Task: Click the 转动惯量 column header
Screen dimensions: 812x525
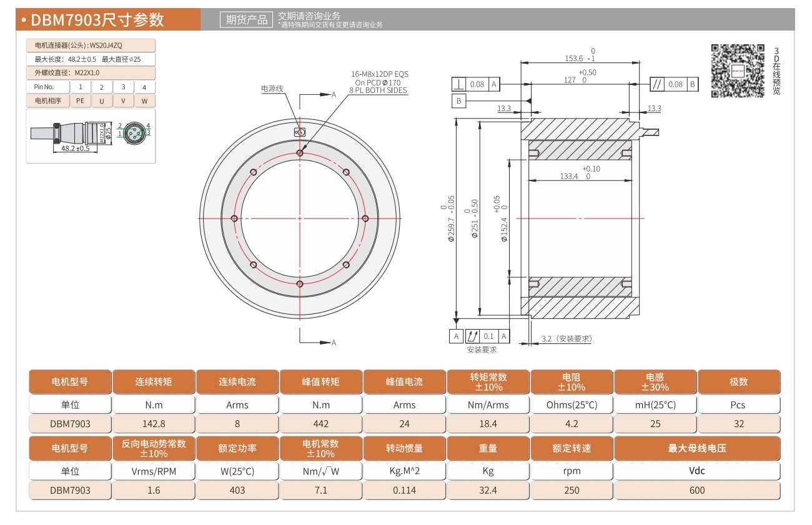Action: click(405, 448)
